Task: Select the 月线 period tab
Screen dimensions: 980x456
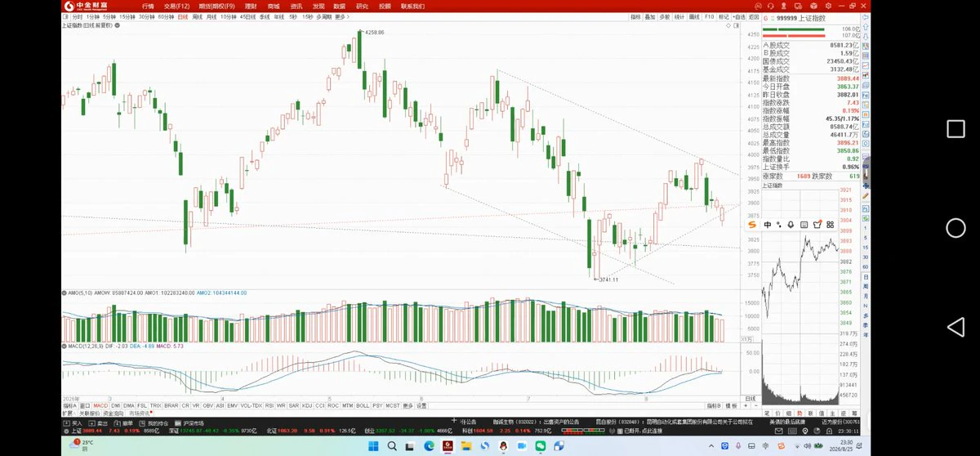Action: tap(211, 16)
